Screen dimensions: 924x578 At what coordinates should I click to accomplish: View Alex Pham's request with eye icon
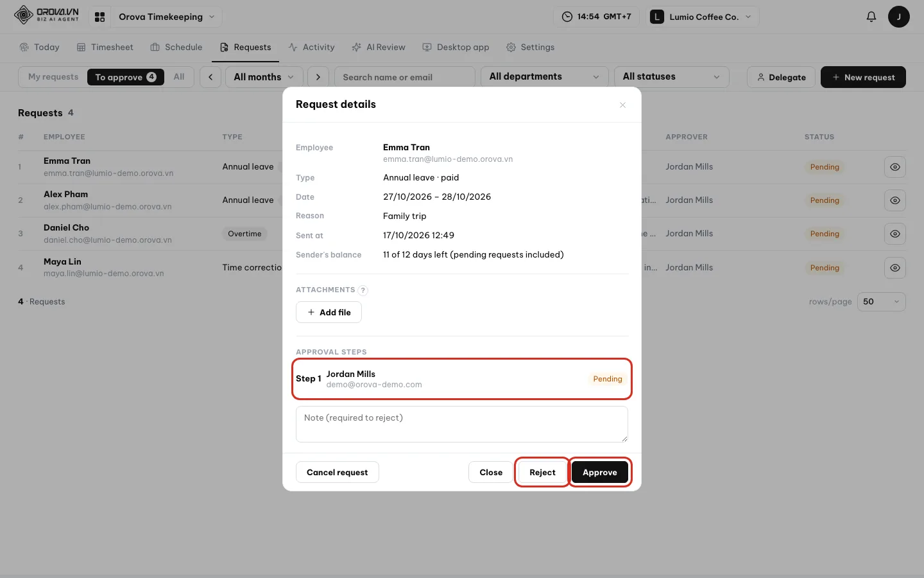895,200
